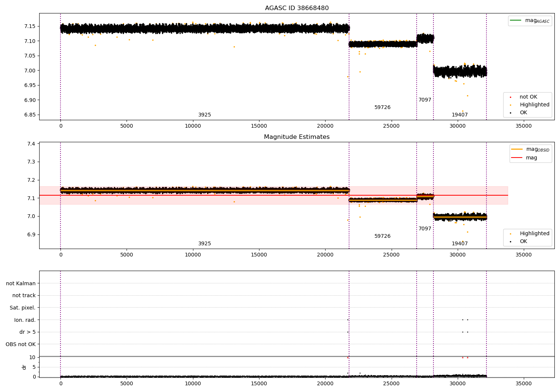Click the green mag AGASC legend line
560x392 pixels.
pos(516,21)
